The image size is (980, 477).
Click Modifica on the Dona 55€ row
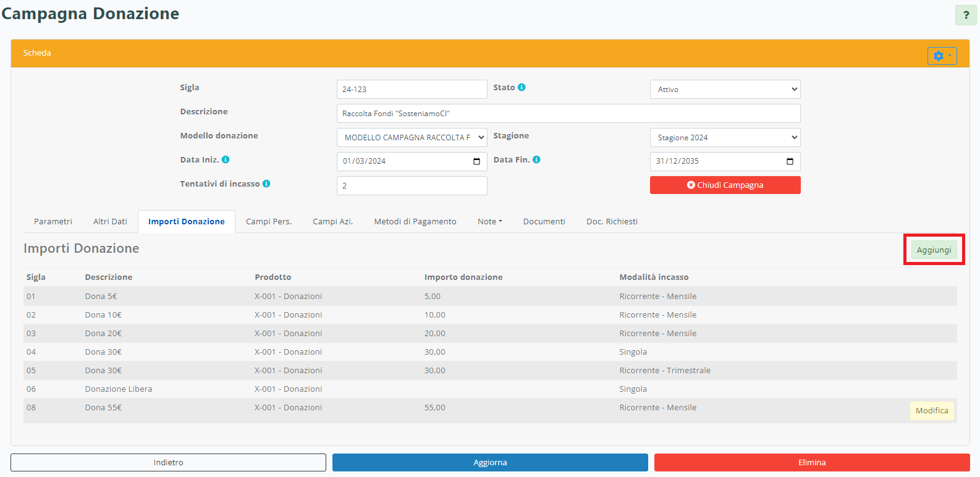[931, 411]
